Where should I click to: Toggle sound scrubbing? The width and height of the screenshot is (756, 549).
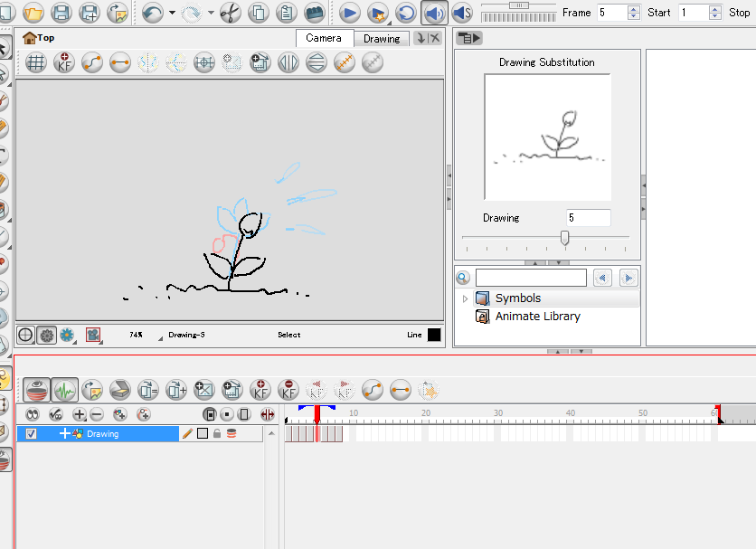pos(462,13)
